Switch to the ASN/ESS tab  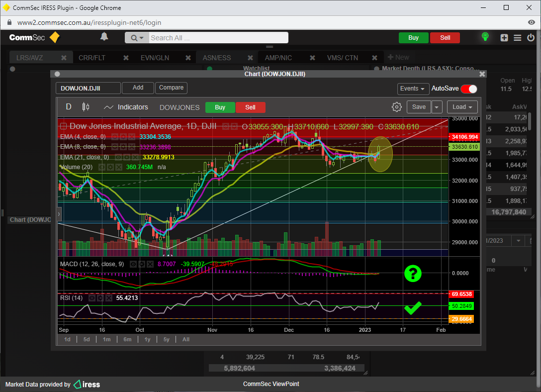coord(217,58)
